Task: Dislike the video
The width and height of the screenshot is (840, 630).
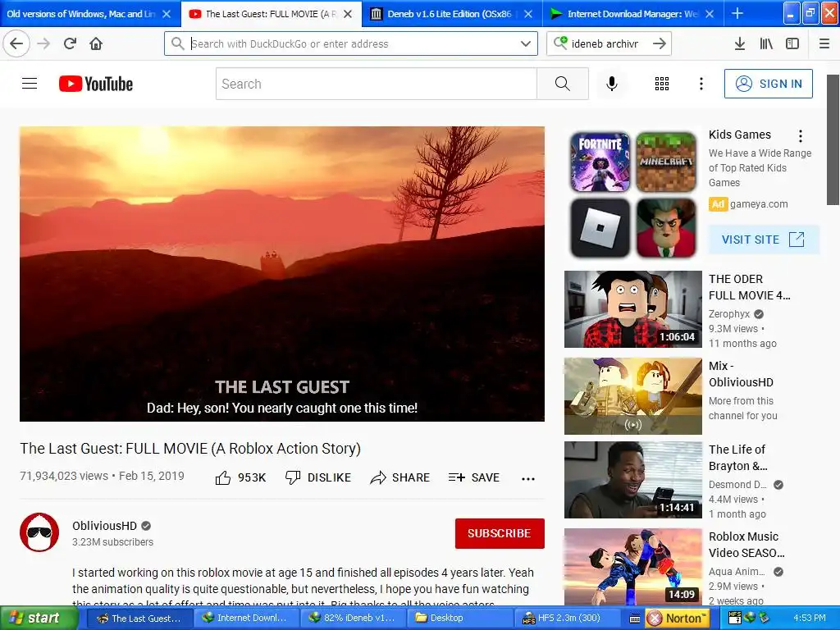Action: tap(317, 477)
